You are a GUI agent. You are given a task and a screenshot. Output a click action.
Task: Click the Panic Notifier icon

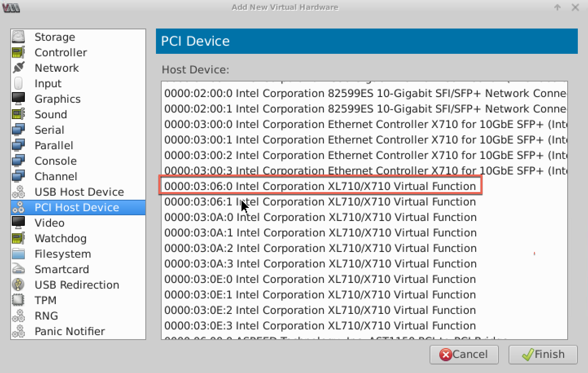18,331
